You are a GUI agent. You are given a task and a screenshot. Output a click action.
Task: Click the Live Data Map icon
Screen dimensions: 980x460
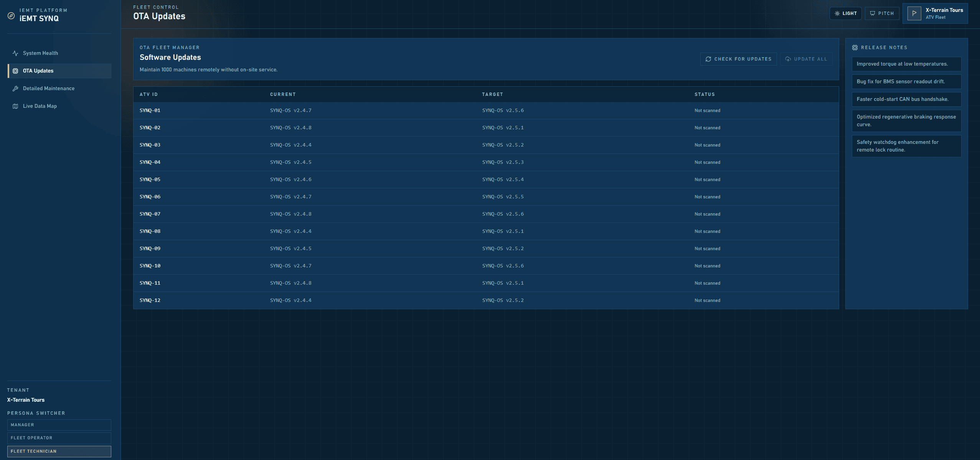pos(15,106)
